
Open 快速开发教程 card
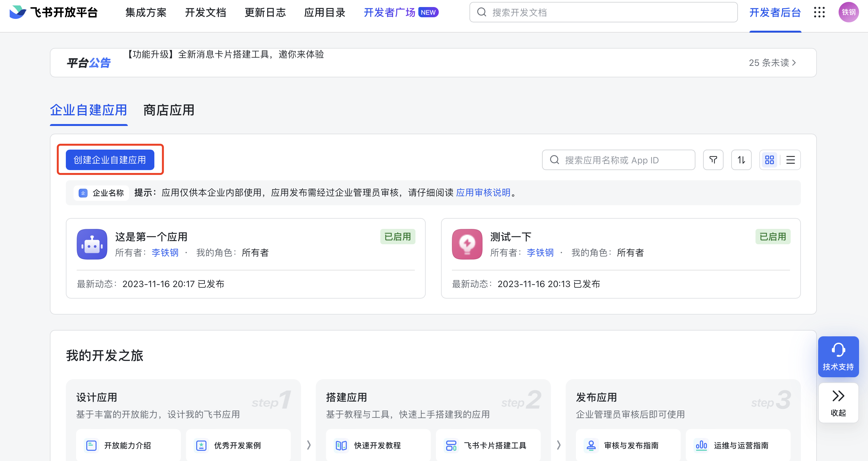coord(378,446)
